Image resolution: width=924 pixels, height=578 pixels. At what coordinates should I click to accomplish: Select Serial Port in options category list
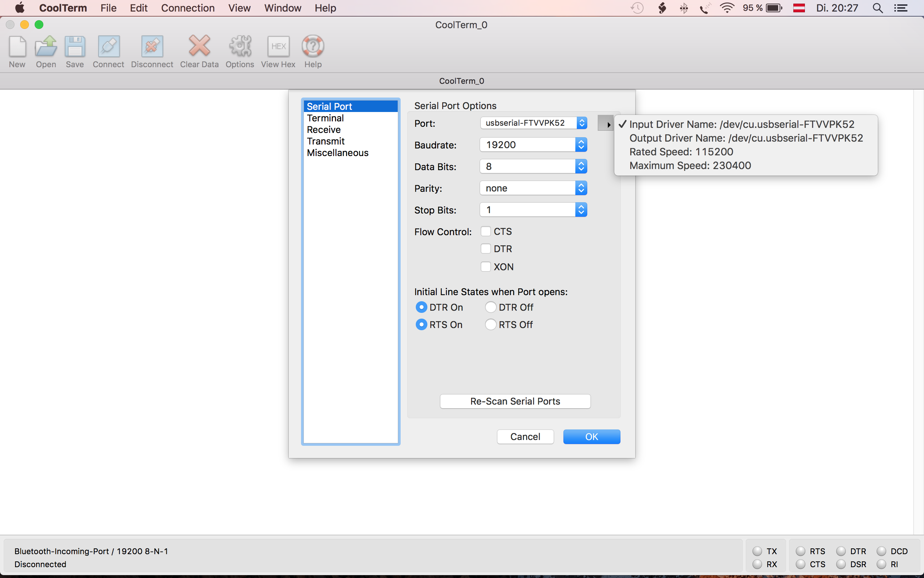(350, 106)
